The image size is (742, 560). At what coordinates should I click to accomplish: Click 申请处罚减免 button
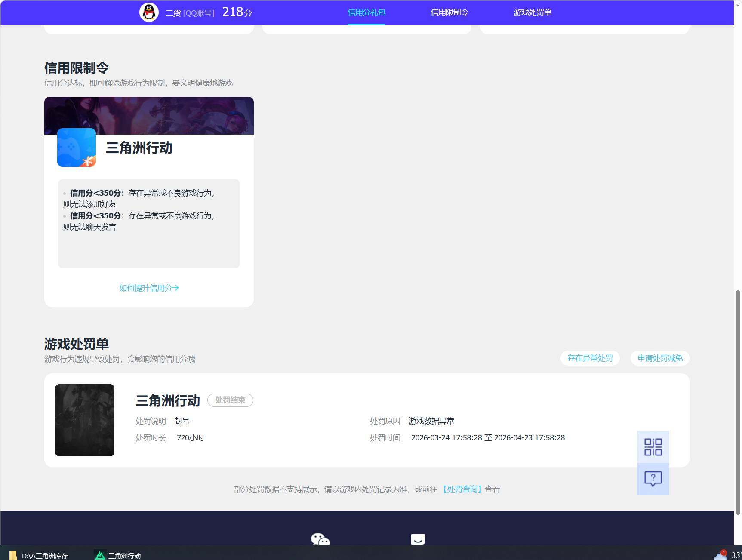pyautogui.click(x=660, y=358)
